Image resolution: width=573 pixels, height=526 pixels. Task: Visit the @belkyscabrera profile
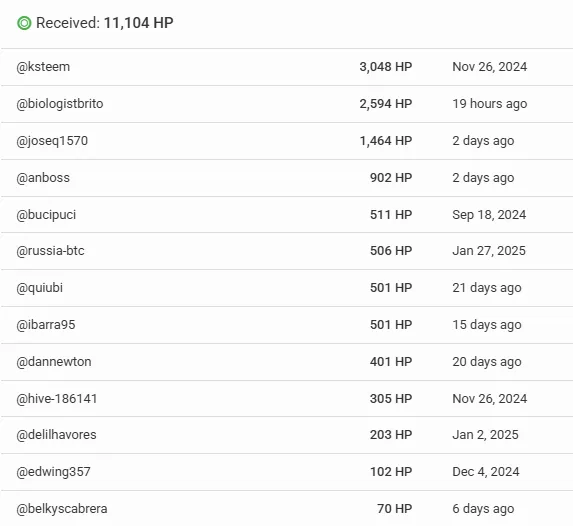tap(62, 508)
